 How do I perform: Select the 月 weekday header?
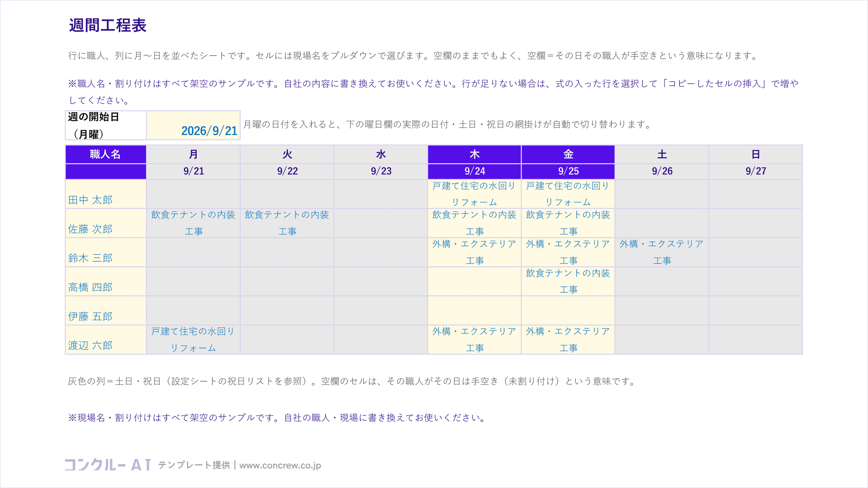(x=193, y=154)
